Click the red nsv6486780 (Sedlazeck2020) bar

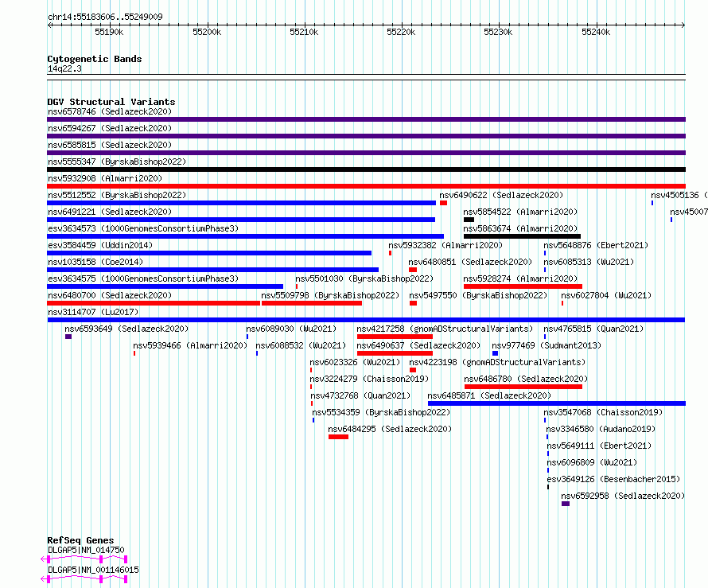pos(523,387)
